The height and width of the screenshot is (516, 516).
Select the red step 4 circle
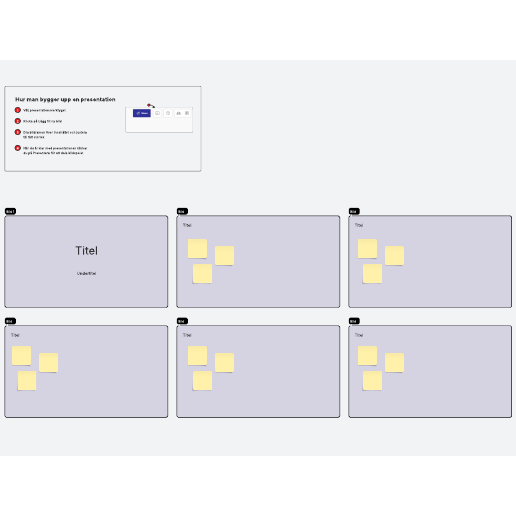18,148
